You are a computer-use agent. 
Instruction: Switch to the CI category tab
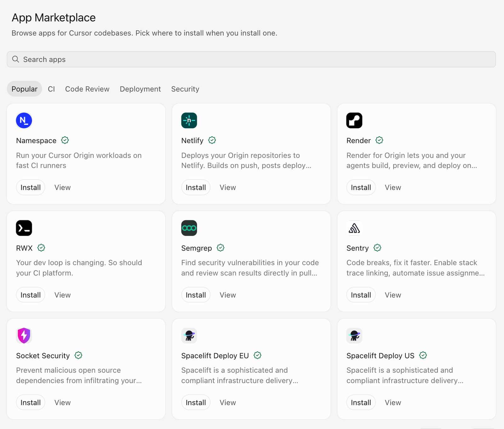pos(51,89)
